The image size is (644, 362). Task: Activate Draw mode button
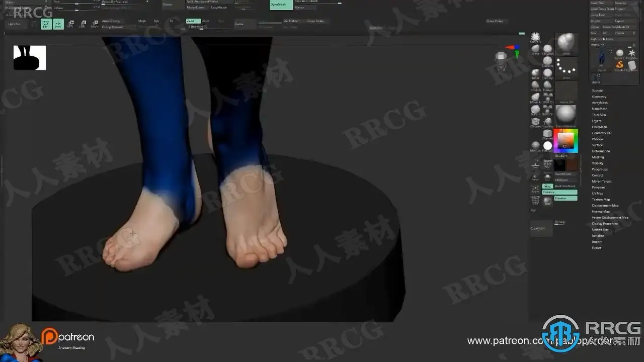tap(58, 24)
